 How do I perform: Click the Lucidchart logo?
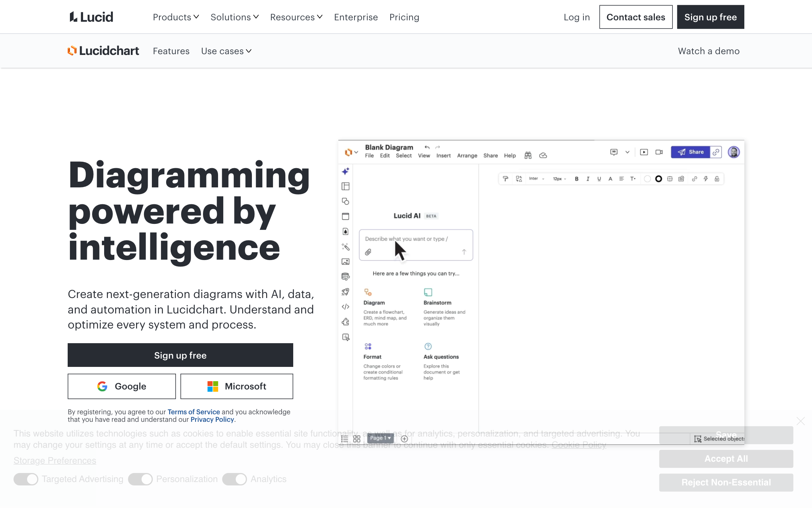[x=103, y=51]
